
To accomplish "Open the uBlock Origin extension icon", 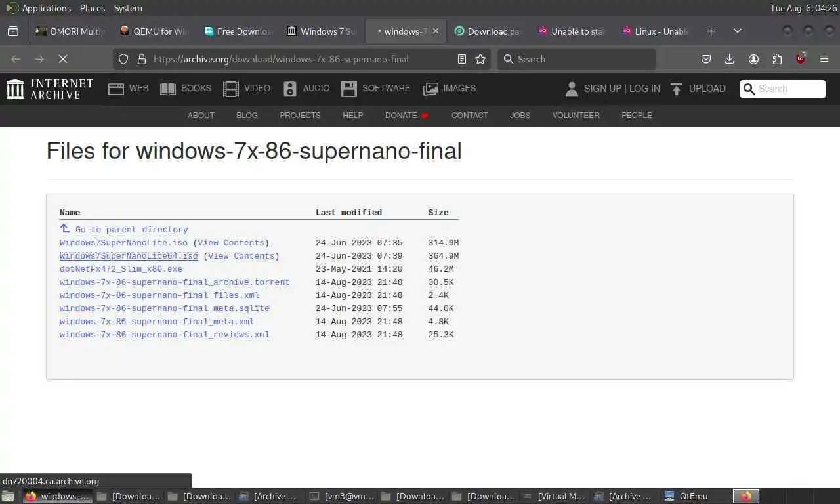I will point(801,58).
